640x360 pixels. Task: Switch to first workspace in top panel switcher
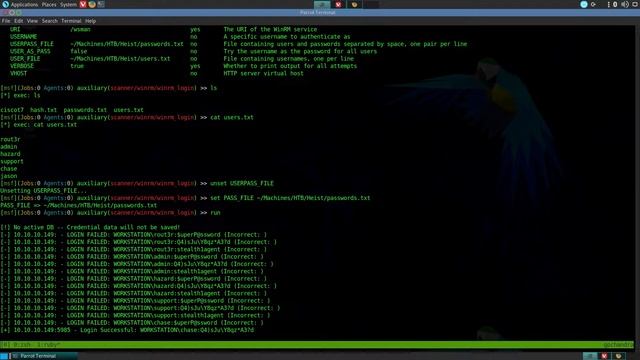pos(322,4)
